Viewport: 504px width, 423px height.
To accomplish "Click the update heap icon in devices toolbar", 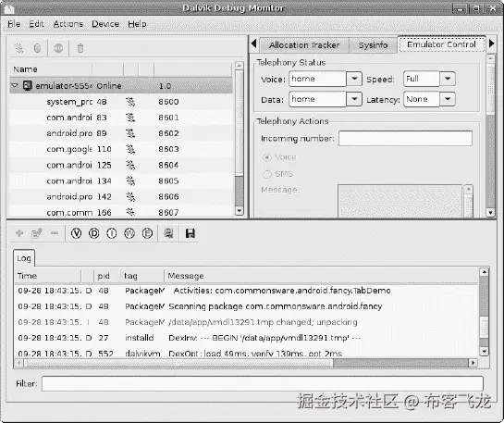I will 37,48.
